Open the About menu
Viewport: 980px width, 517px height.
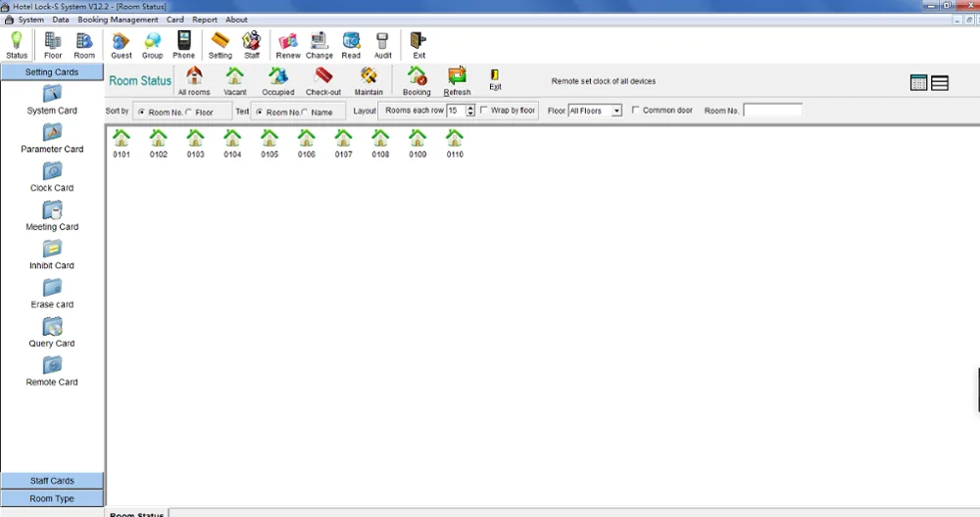coord(236,20)
